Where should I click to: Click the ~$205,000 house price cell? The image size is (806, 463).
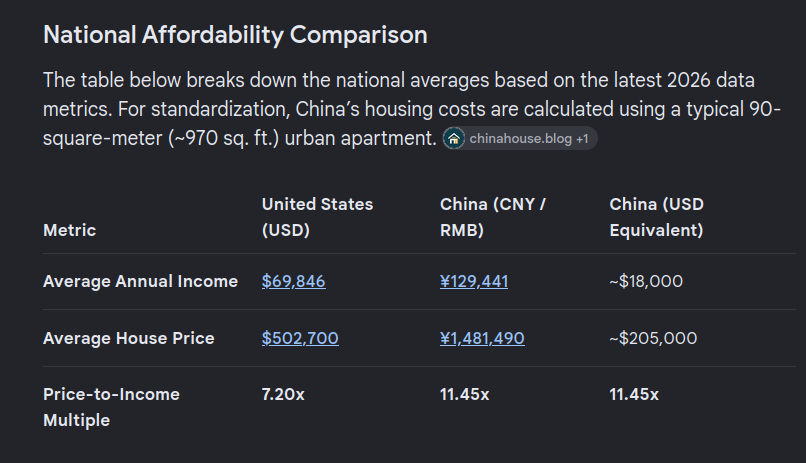pos(653,338)
